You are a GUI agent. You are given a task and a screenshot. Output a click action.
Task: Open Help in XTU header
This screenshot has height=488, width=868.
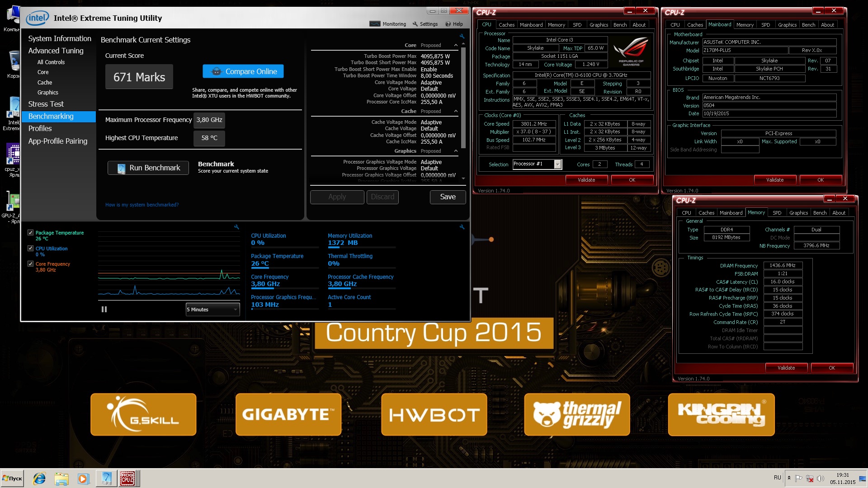tap(454, 24)
